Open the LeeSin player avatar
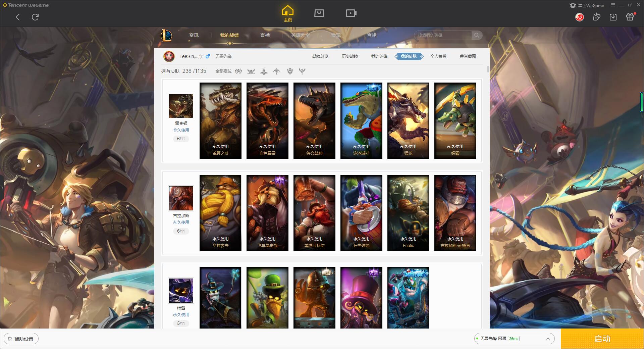 point(169,56)
